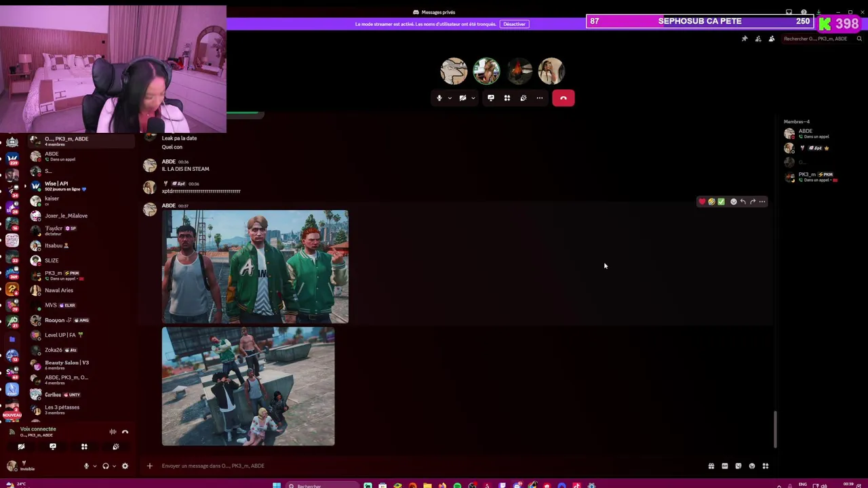
Task: Expand input device arrow in user panel
Action: point(94,466)
